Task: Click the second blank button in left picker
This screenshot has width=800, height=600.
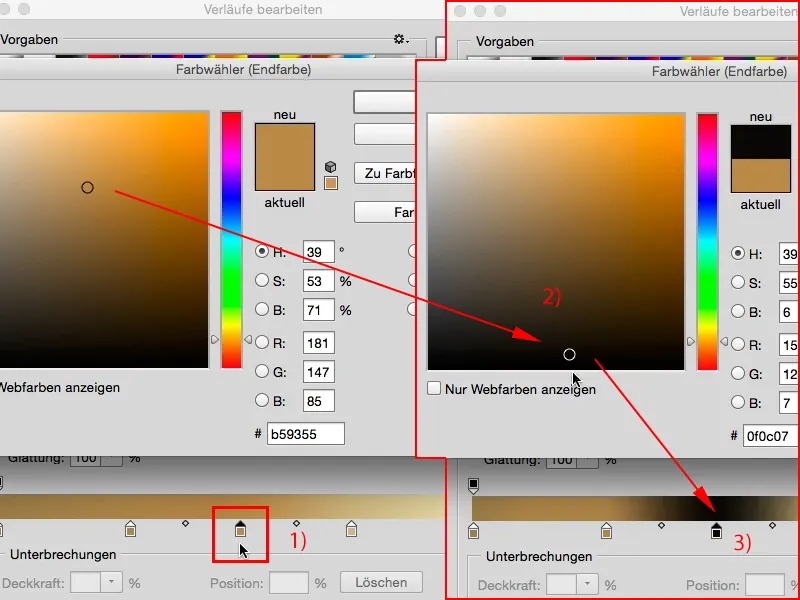Action: pos(386,134)
